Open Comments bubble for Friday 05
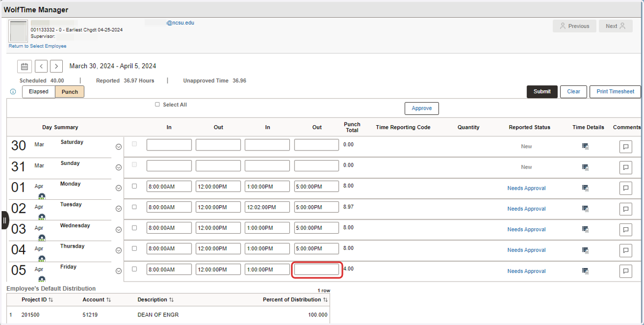This screenshot has width=644, height=325. pos(625,271)
